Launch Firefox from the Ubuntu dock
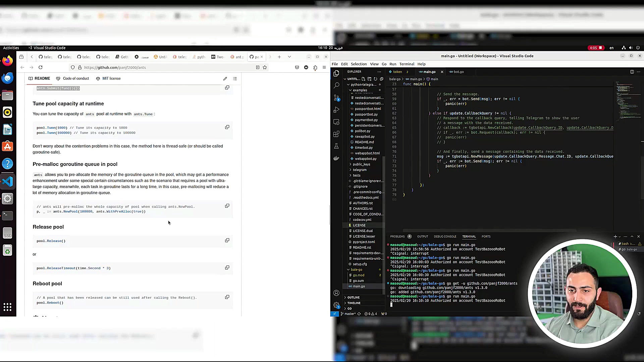Viewport: 644px width, 362px height. [x=7, y=61]
